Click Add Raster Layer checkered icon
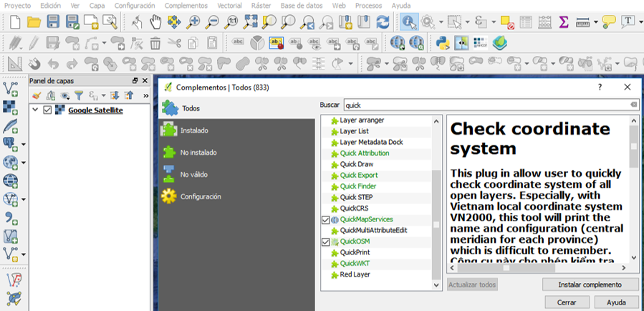The height and width of the screenshot is (311, 644). [10, 106]
